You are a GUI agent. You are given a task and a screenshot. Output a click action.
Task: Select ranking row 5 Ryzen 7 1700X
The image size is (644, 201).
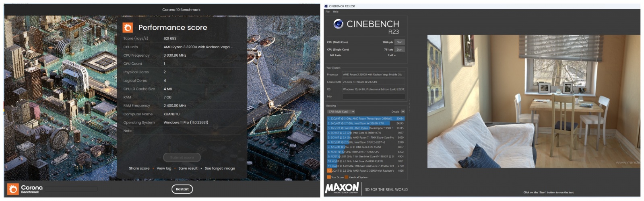click(x=366, y=137)
